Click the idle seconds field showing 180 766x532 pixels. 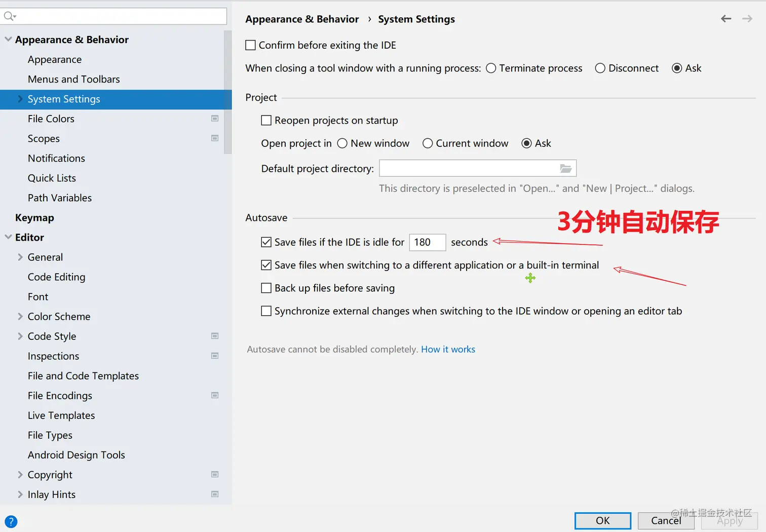coord(428,242)
